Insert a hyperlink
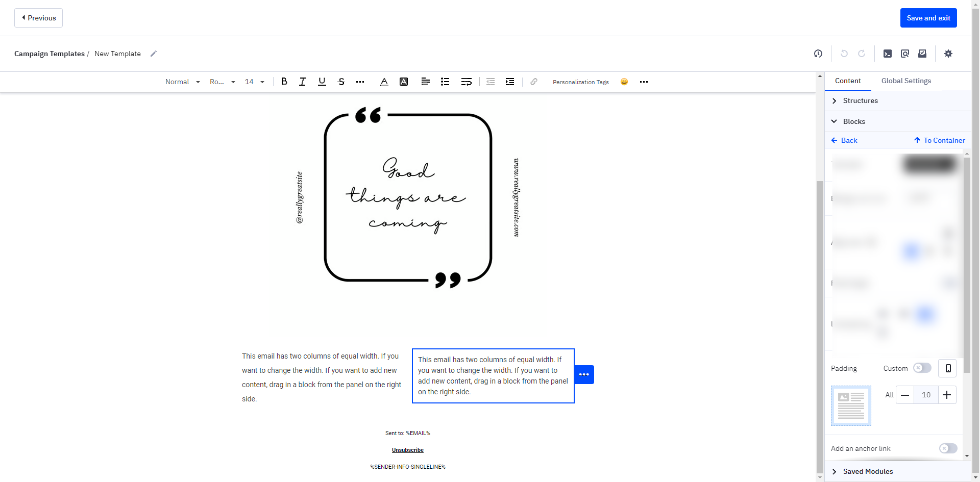980x482 pixels. click(534, 82)
